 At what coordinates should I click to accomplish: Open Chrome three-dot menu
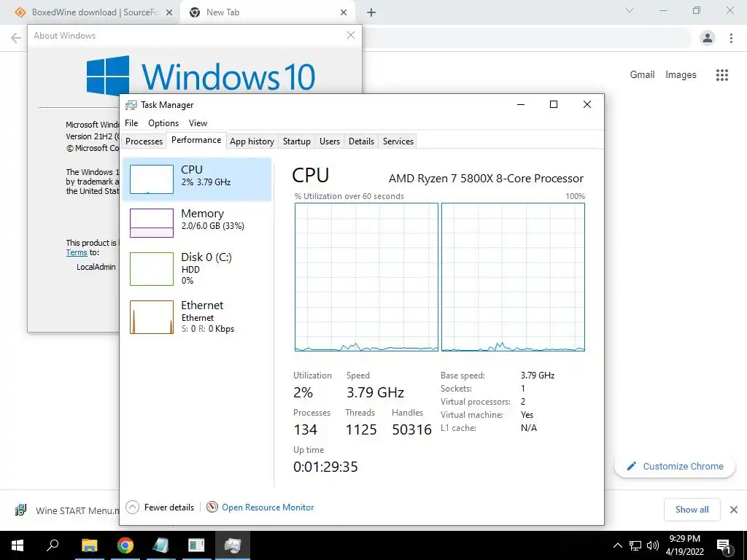(731, 38)
